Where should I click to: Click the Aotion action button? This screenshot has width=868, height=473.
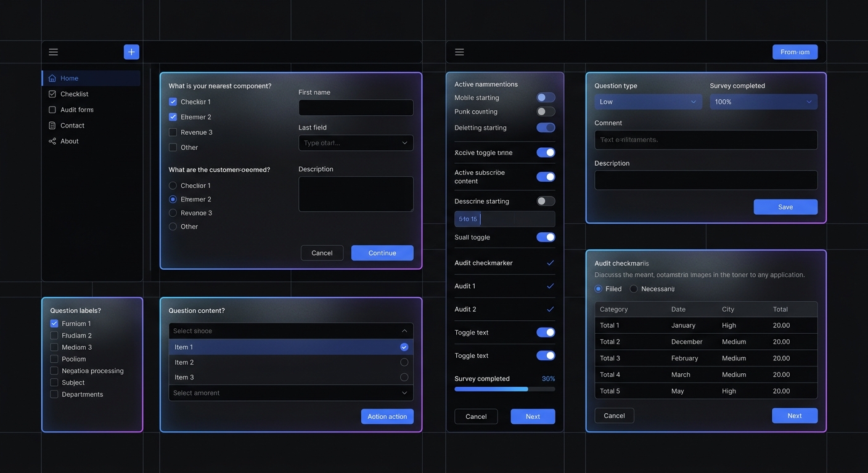tap(387, 416)
